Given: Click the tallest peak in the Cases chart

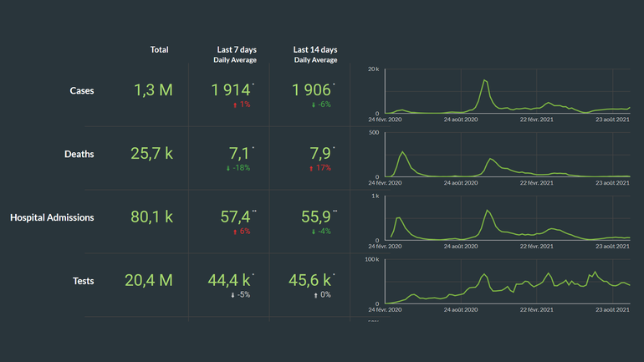Looking at the screenshot, I should coord(485,81).
